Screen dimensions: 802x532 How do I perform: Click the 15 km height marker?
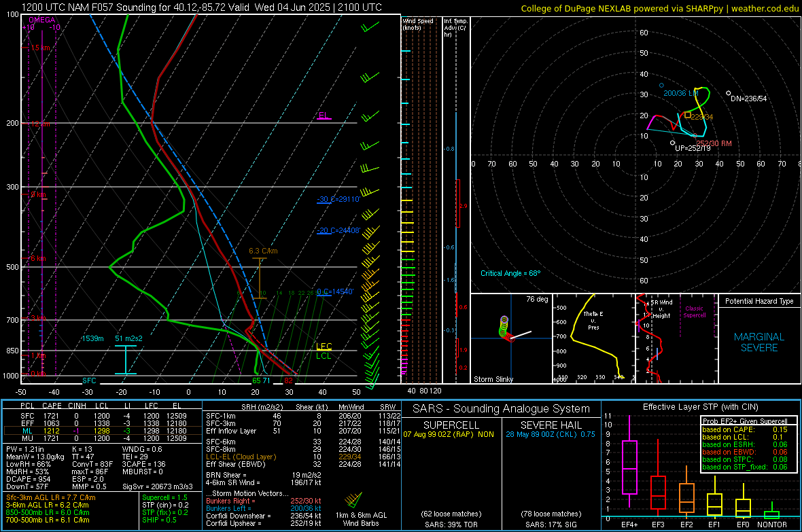[40, 48]
